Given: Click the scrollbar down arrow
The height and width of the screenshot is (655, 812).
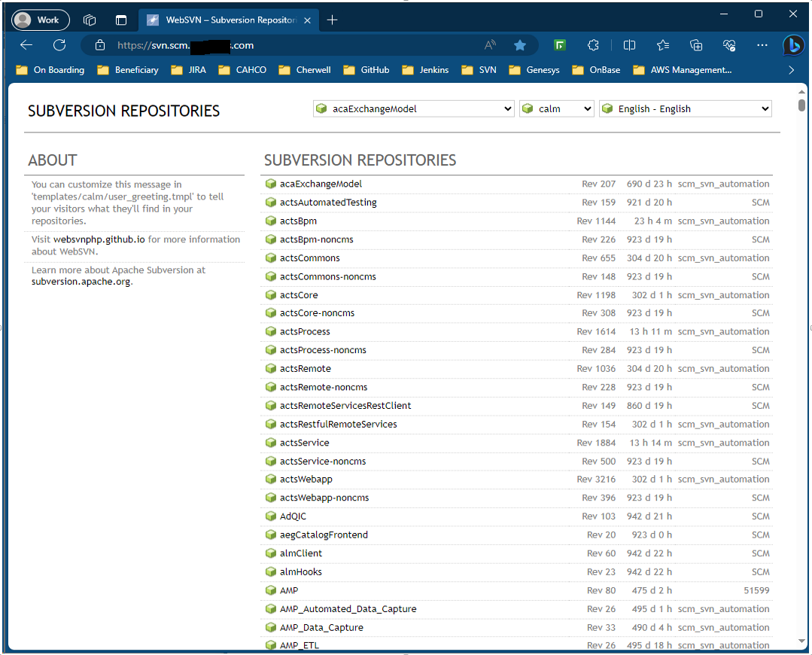Looking at the screenshot, I should tap(801, 641).
